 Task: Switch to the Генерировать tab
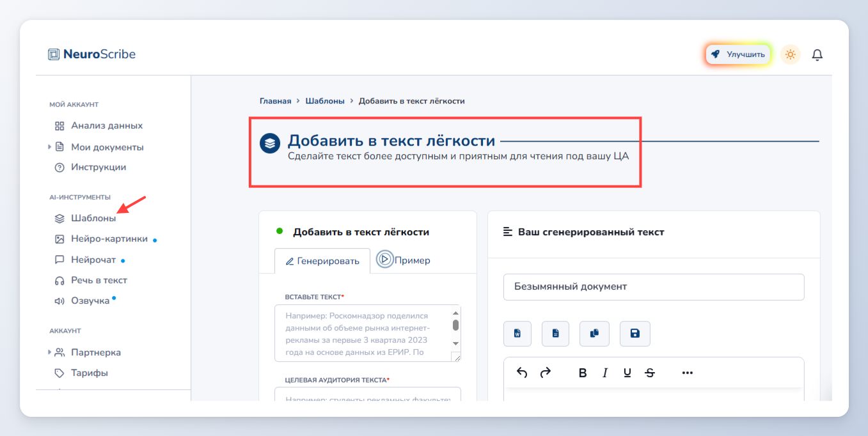point(322,261)
